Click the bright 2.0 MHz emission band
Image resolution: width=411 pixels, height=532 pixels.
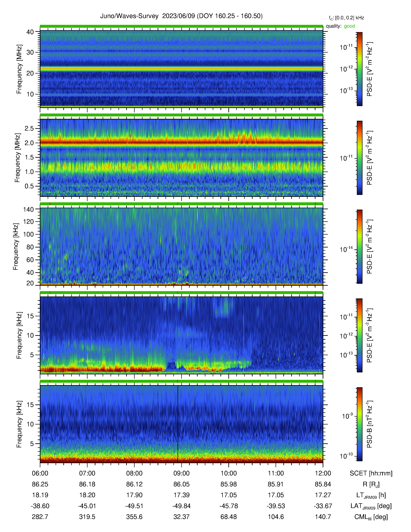tap(181, 142)
